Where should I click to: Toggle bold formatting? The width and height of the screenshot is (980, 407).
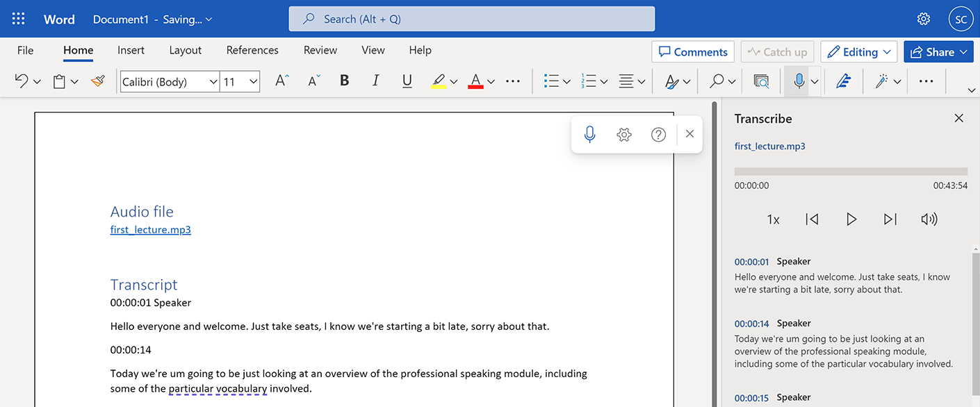click(x=344, y=81)
